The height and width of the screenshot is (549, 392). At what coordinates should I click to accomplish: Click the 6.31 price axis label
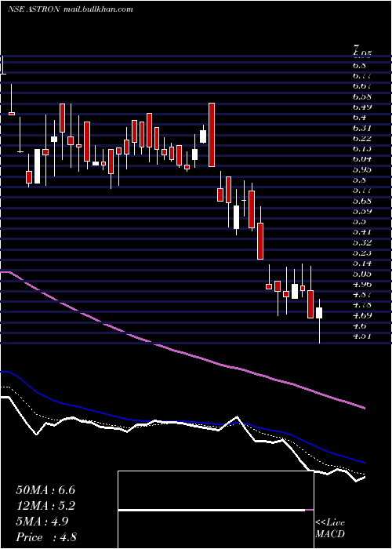(x=362, y=128)
